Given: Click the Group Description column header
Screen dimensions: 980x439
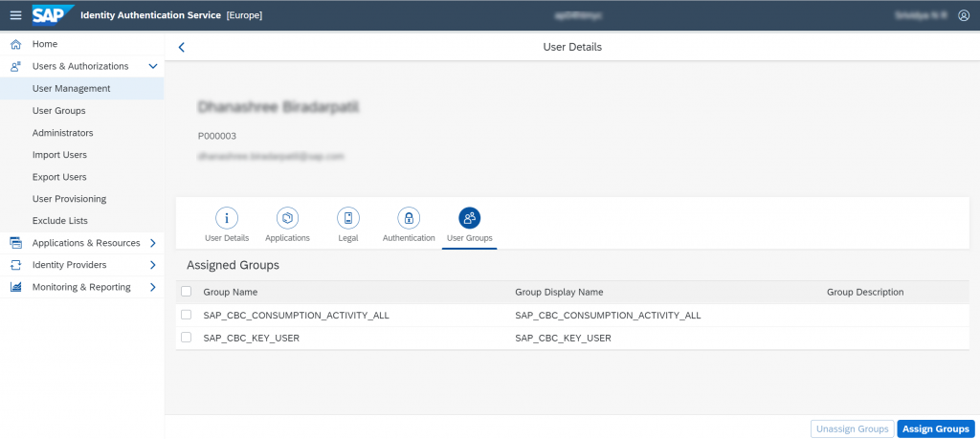Looking at the screenshot, I should [865, 293].
